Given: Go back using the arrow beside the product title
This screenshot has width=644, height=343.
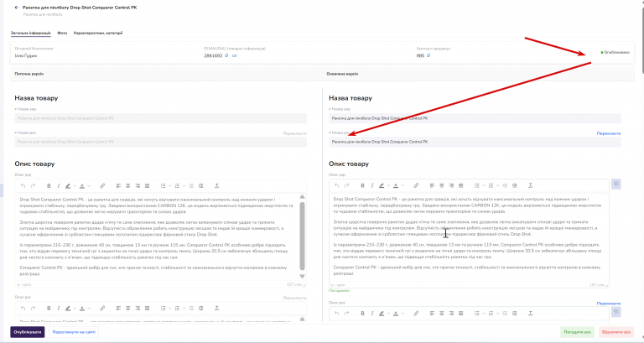Looking at the screenshot, I should pyautogui.click(x=17, y=8).
